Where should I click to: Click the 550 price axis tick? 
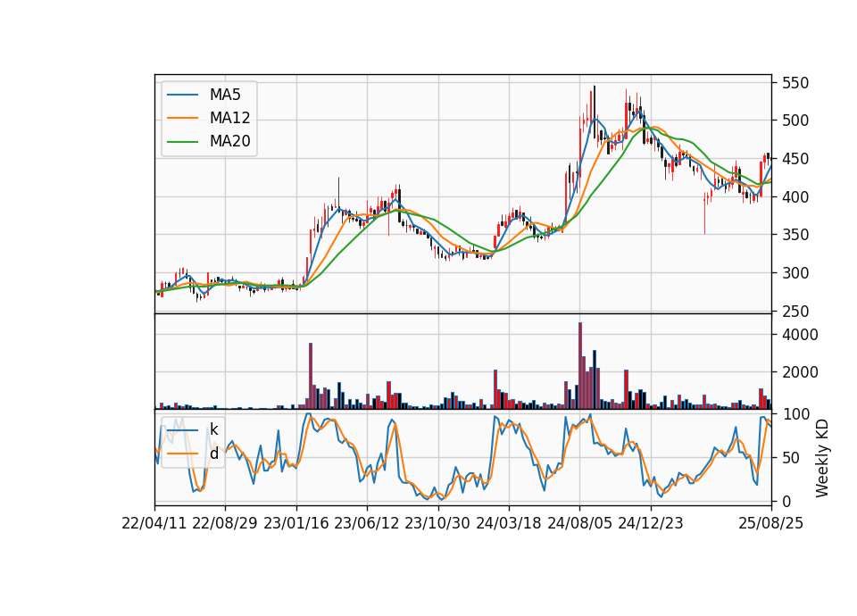tap(795, 83)
